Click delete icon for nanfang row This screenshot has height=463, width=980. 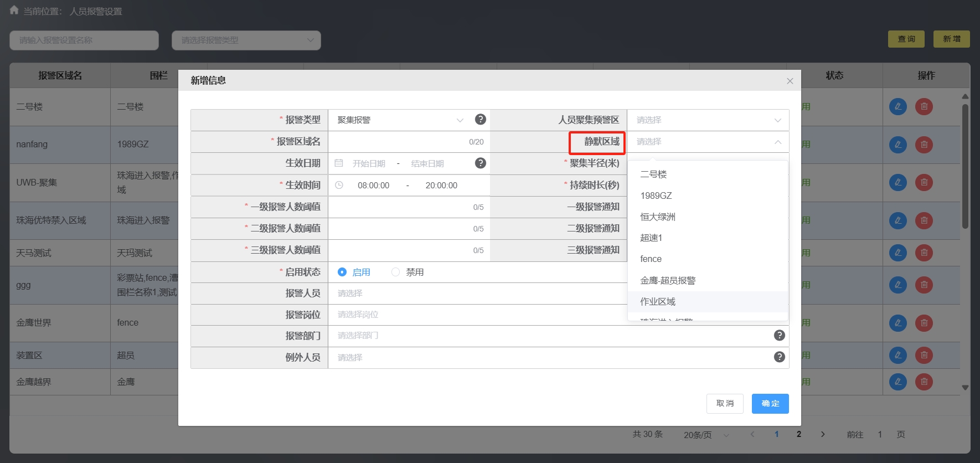(x=924, y=145)
